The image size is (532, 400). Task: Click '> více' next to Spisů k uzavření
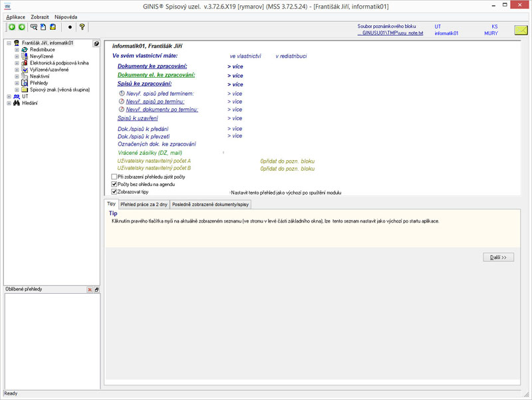(x=235, y=118)
